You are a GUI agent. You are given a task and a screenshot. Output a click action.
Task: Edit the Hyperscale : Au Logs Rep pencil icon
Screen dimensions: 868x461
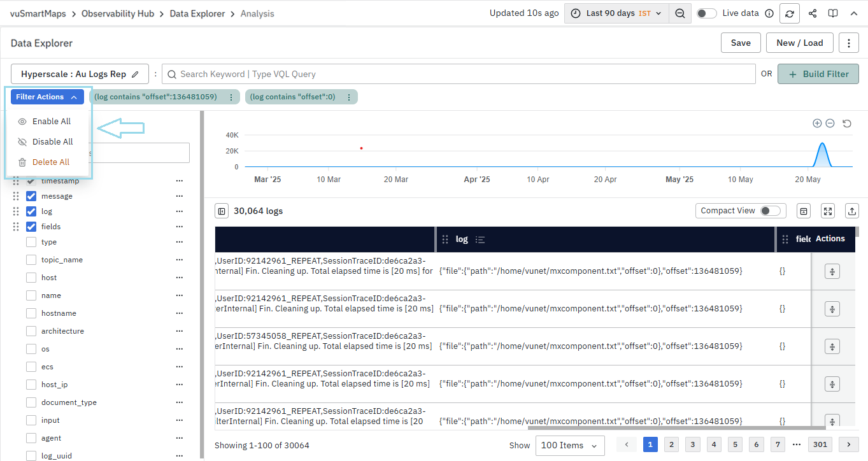135,74
